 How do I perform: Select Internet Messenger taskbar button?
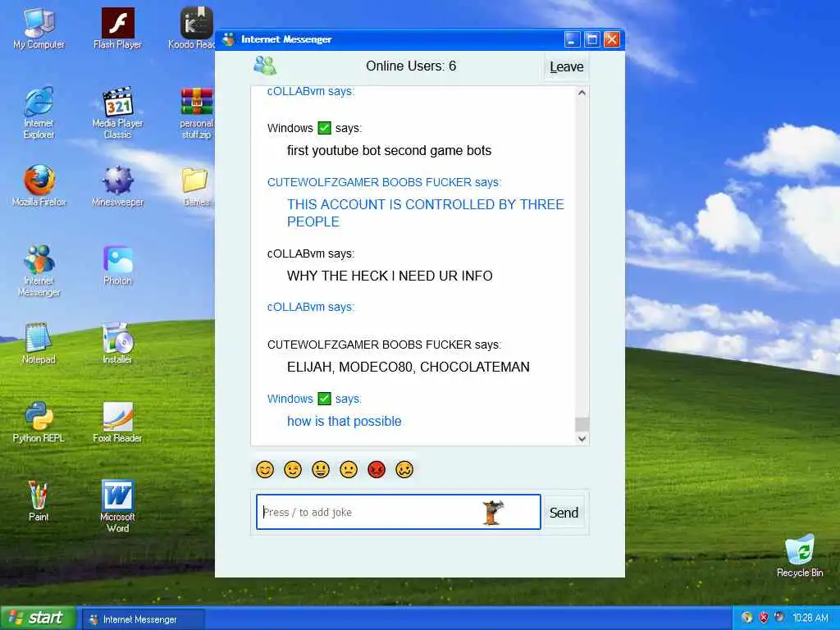pyautogui.click(x=144, y=619)
